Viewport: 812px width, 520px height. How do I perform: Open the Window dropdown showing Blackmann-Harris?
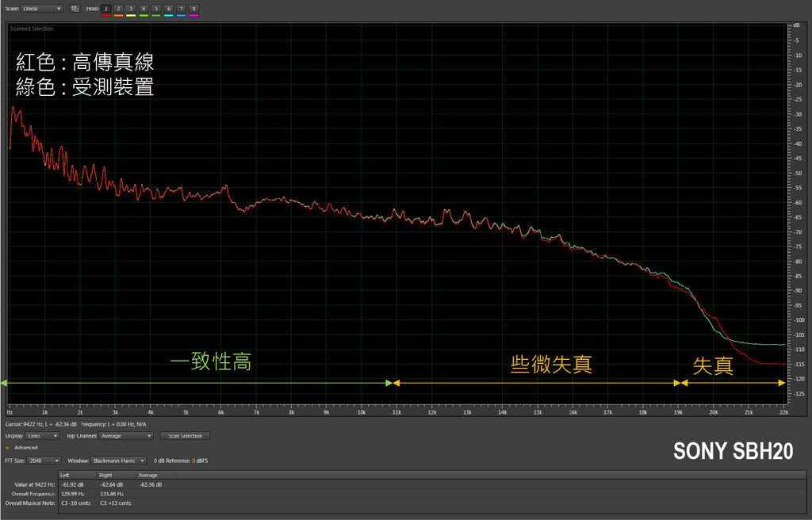point(117,461)
